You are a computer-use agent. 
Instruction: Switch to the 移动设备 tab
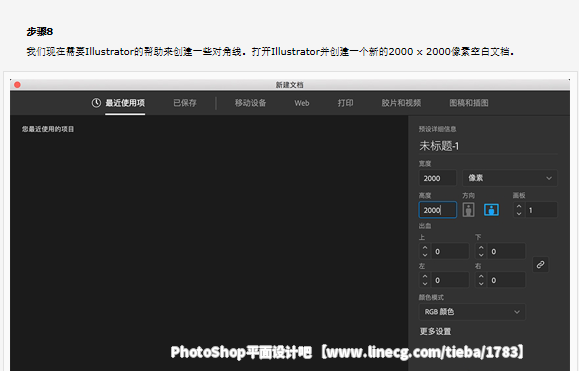(x=250, y=103)
